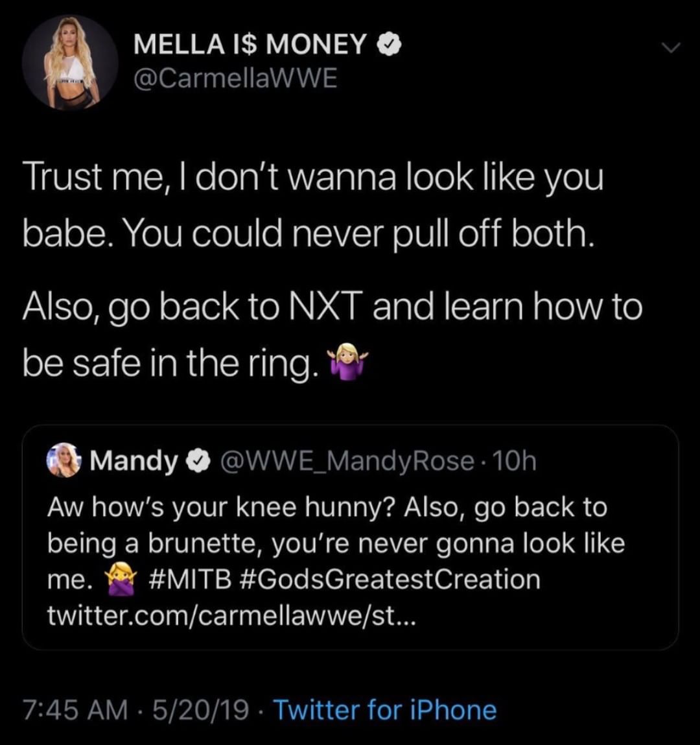Click the 5/20/19 tweet date
This screenshot has height=745, width=700.
click(x=200, y=710)
